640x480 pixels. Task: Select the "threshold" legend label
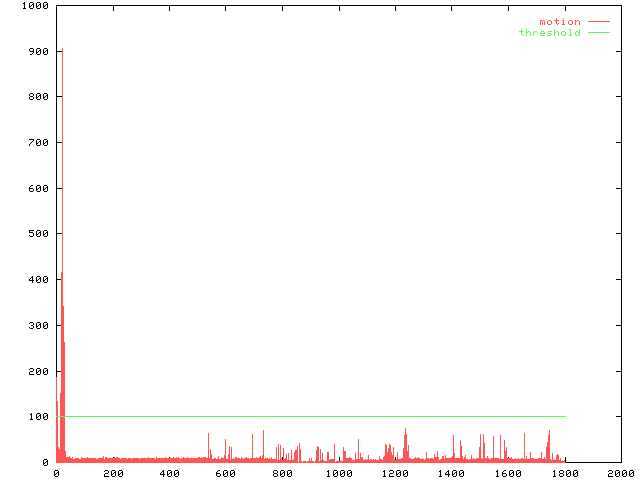(x=549, y=33)
